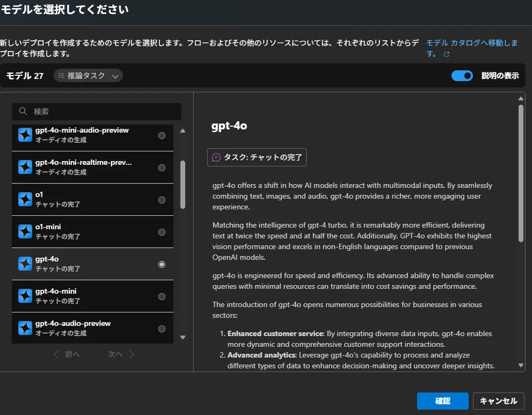Click the キャンセル button
This screenshot has height=415, width=532.
tap(498, 401)
